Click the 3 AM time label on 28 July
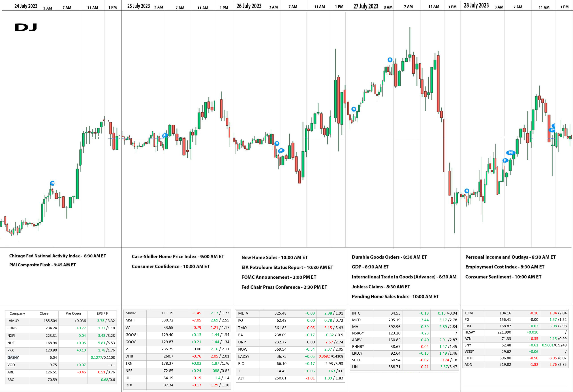This screenshot has width=573, height=392. coord(499,7)
